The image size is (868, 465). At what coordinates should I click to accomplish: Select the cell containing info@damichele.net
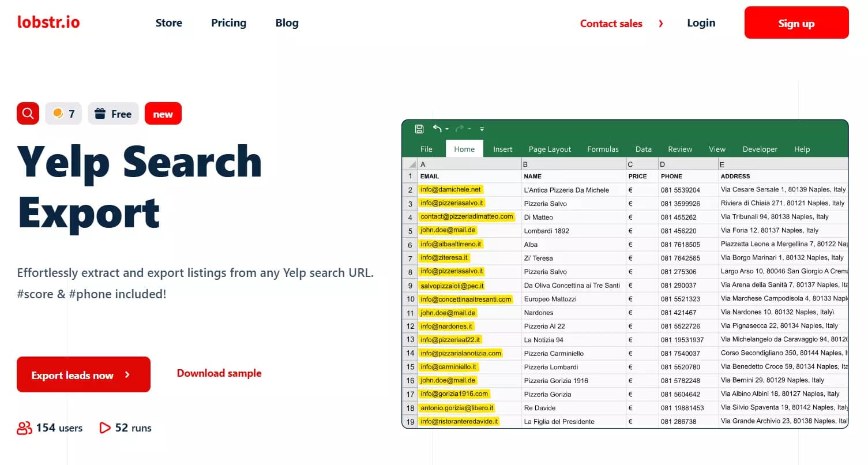[450, 189]
